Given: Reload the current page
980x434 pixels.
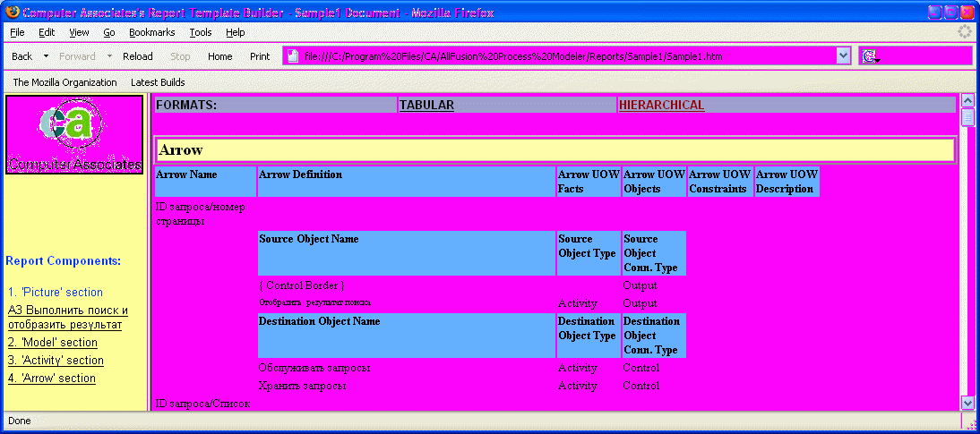Looking at the screenshot, I should 137,56.
